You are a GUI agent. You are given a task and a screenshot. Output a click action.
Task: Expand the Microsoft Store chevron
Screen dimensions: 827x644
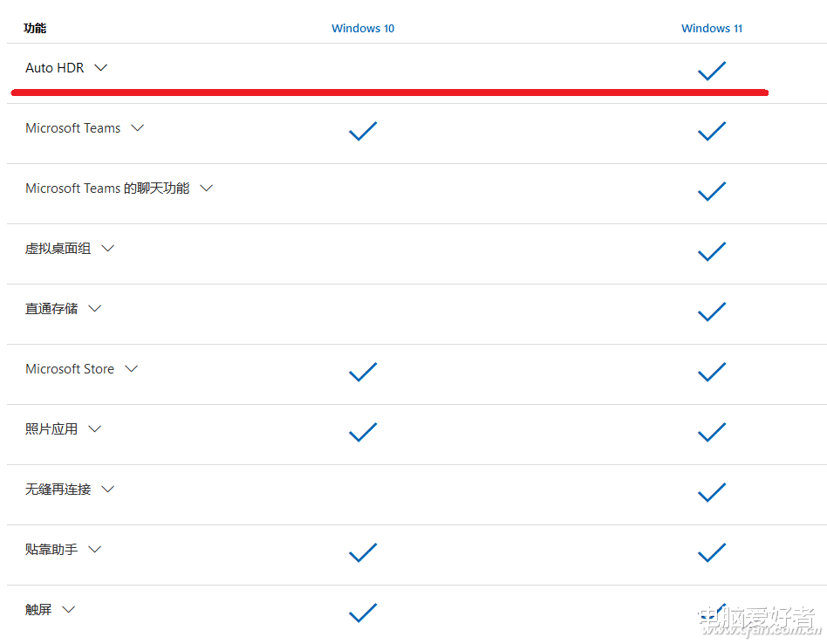pos(131,369)
